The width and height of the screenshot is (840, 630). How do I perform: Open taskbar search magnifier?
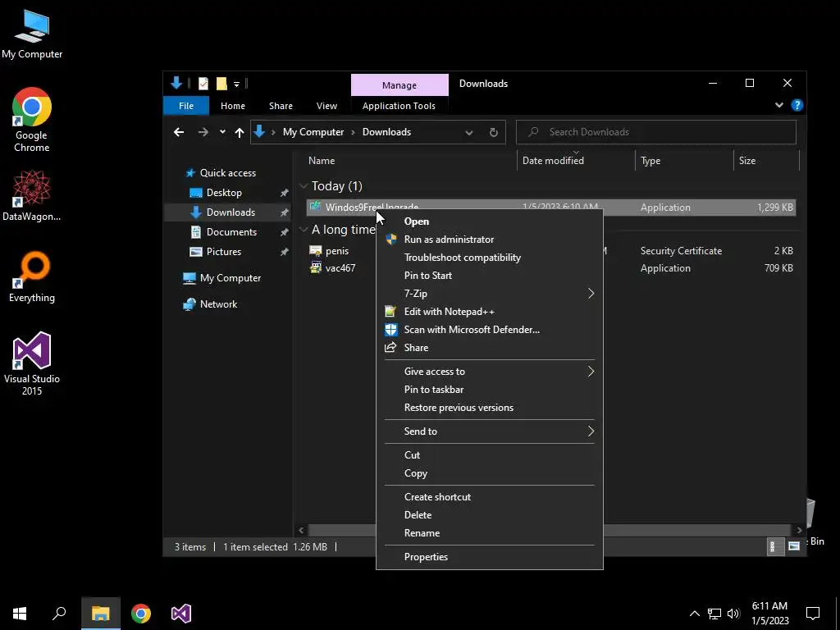[x=59, y=614]
